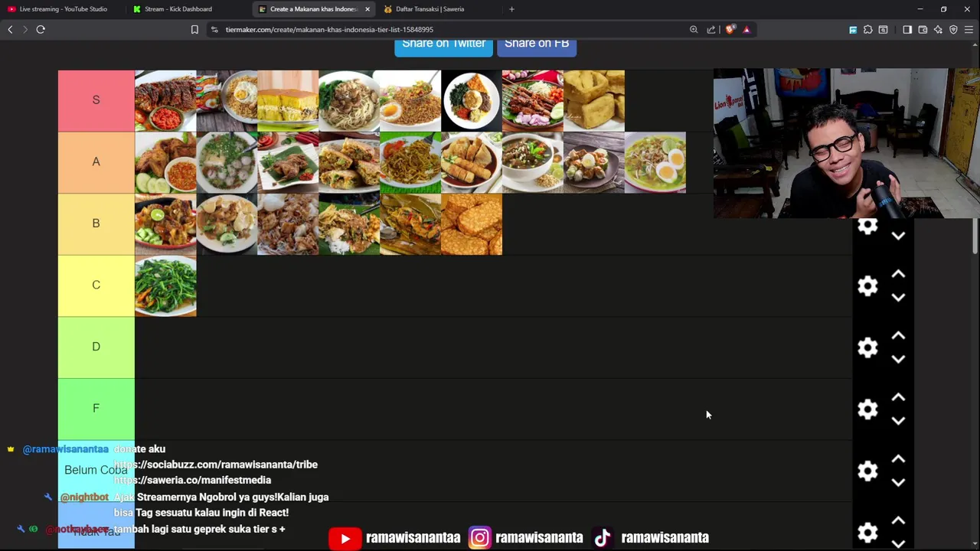Select satay skewers image in S tier
Screen dimensions: 980x551
coord(533,101)
